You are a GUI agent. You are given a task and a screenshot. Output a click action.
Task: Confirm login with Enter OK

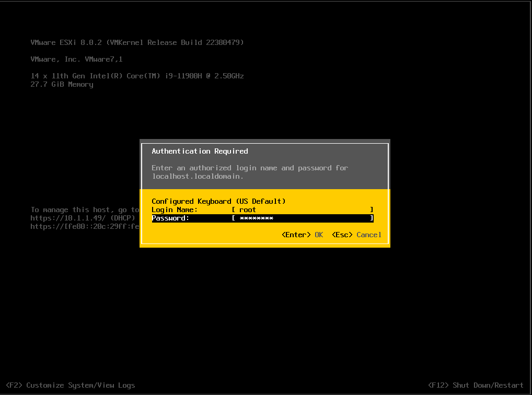pos(302,235)
